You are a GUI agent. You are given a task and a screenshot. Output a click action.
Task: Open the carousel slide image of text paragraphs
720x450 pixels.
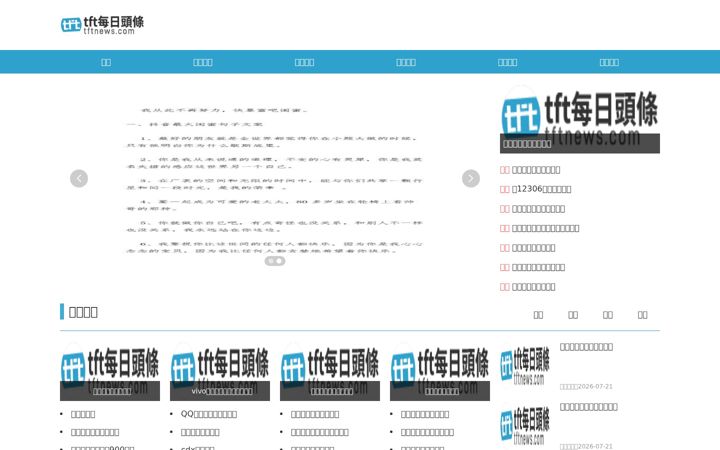click(x=275, y=179)
